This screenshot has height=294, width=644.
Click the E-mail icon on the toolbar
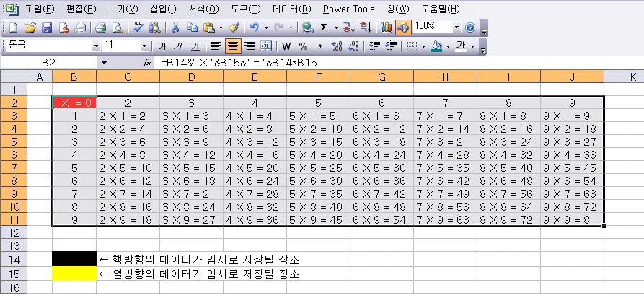point(80,27)
